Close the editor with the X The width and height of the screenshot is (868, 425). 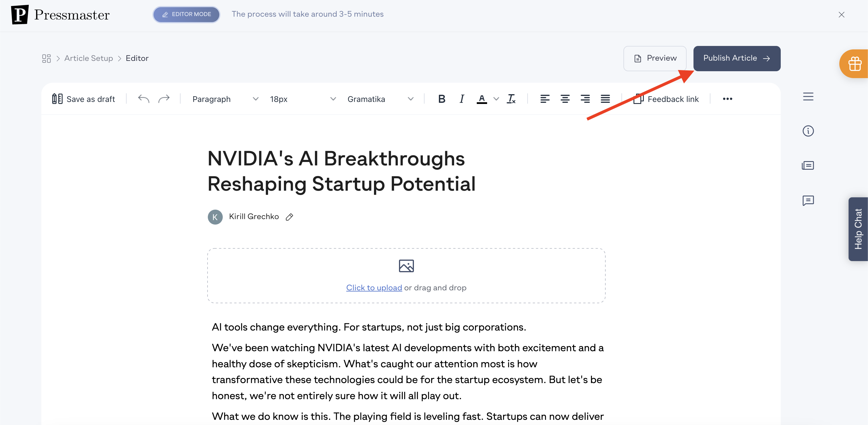841,14
